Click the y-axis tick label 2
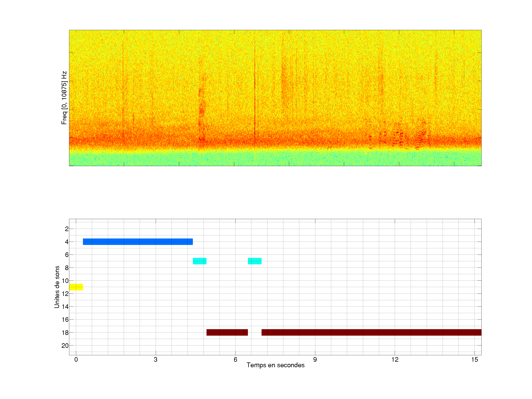The image size is (532, 399). [67, 229]
